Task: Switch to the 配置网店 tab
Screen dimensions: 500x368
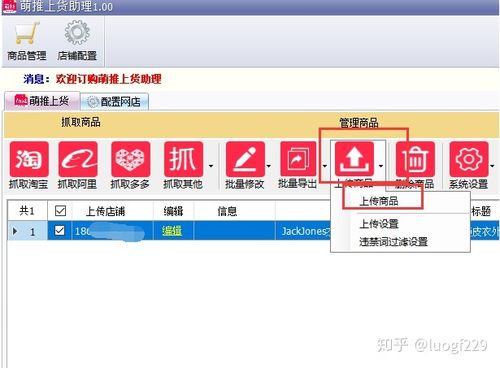Action: 114,102
